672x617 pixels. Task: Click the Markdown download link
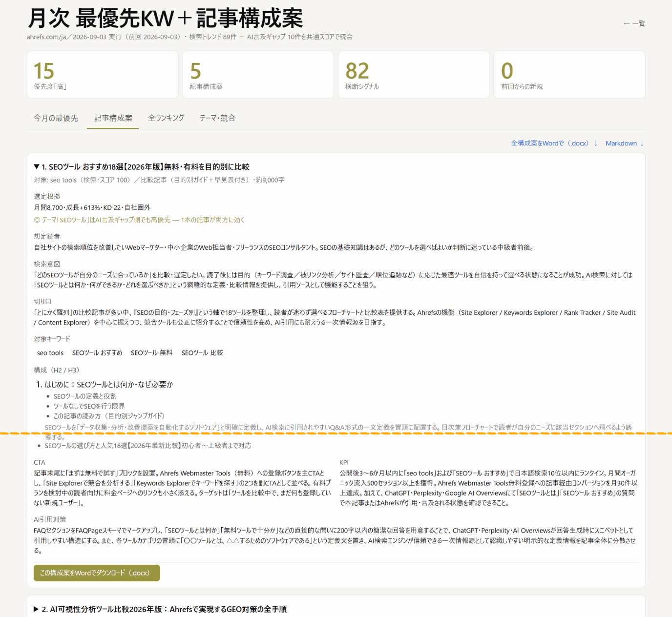625,143
